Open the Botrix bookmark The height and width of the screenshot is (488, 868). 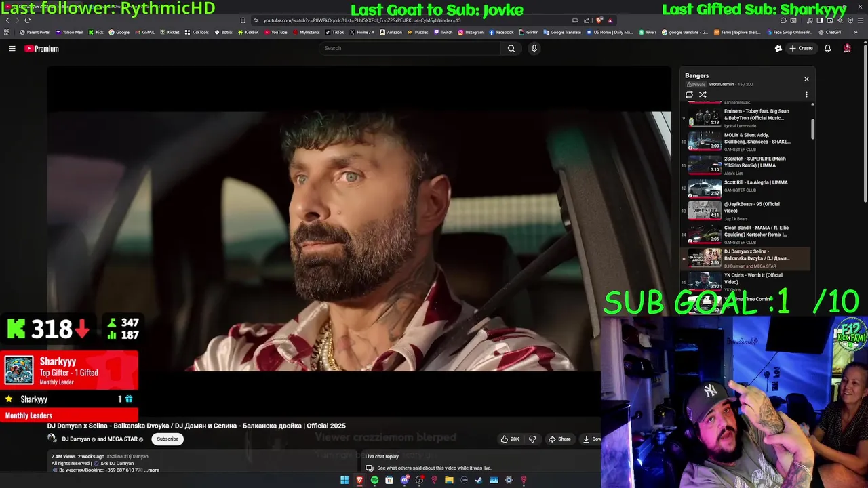(x=223, y=32)
